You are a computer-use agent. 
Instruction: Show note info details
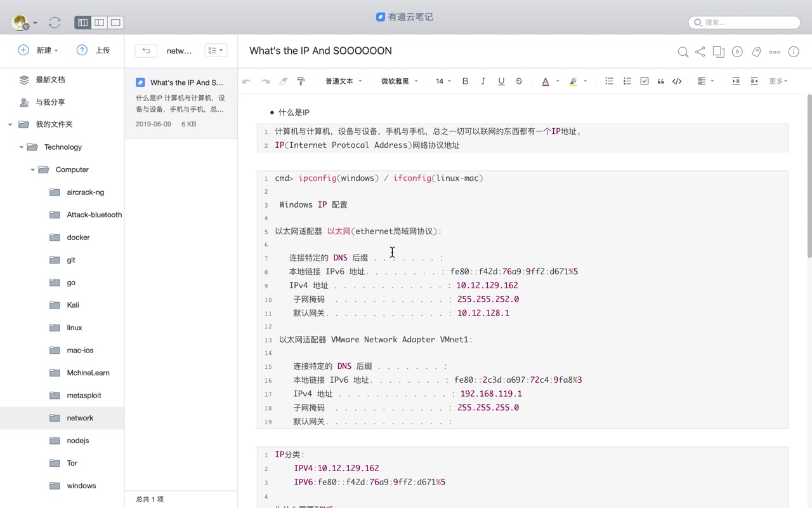click(794, 52)
